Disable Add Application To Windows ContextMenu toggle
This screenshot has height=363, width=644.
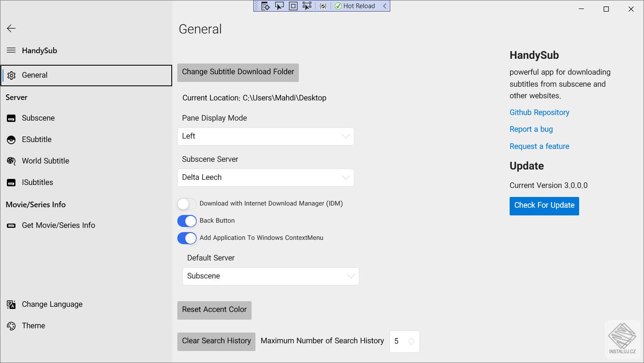187,238
